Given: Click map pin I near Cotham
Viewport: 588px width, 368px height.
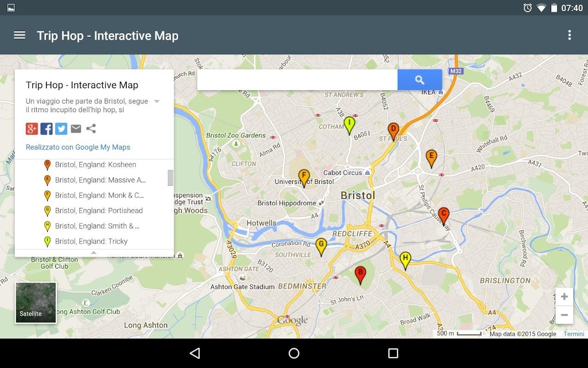Looking at the screenshot, I should [349, 125].
